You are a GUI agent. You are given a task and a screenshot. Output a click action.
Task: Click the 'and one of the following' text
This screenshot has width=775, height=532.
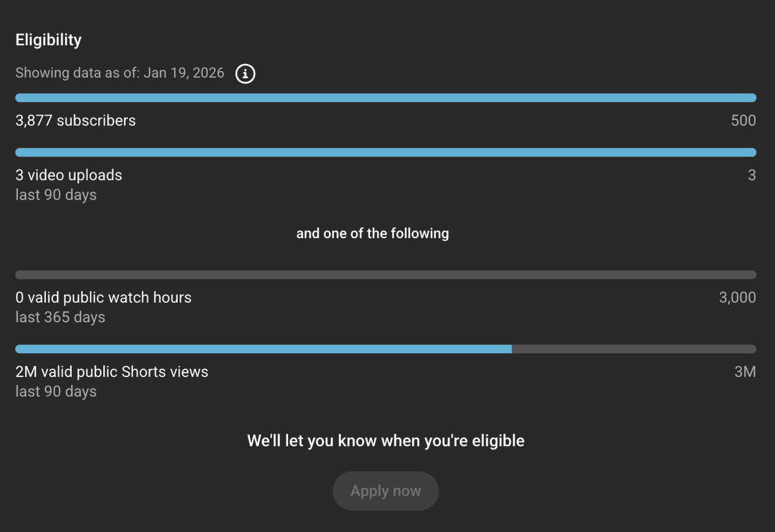[x=373, y=234]
